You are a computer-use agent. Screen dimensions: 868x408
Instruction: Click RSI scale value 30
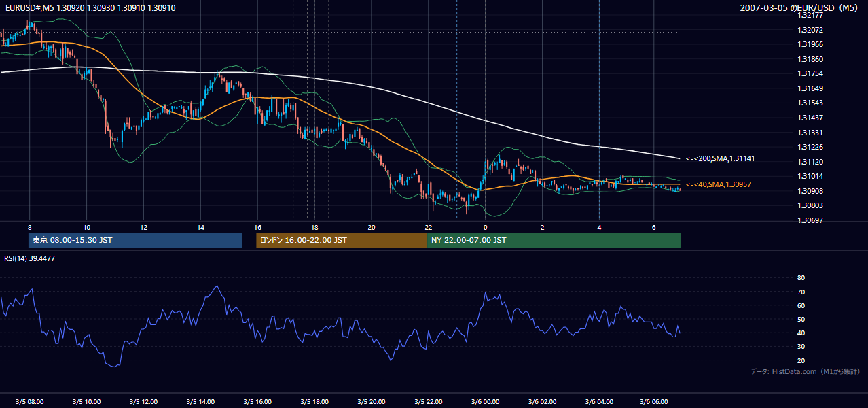tap(801, 347)
